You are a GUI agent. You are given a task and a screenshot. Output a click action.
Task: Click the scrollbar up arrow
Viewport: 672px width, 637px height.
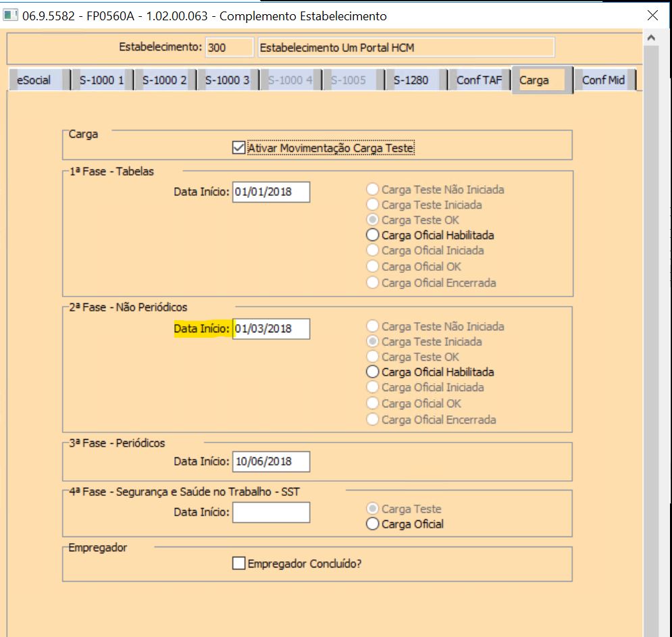652,37
